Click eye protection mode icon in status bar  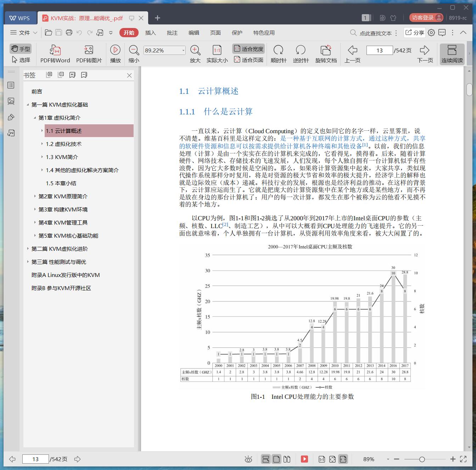[248, 459]
